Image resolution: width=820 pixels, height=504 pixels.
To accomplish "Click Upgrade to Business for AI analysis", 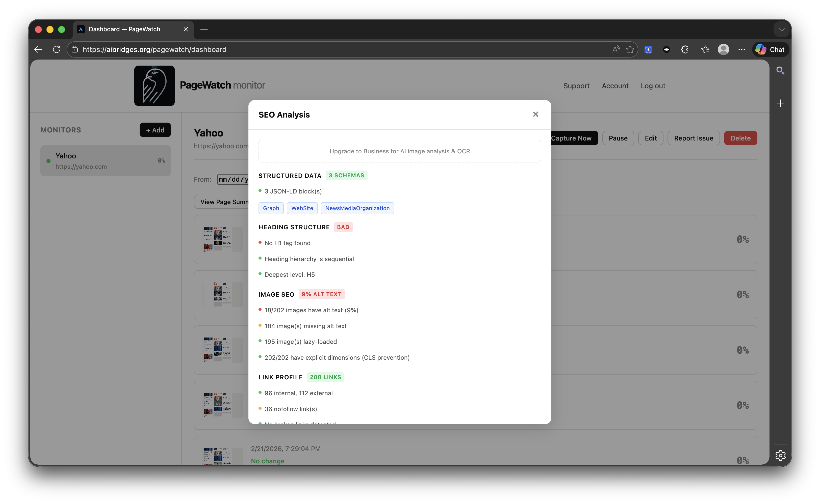I will [x=399, y=151].
